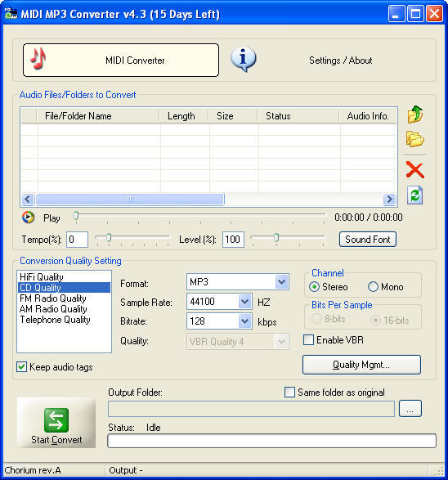Viewport: 448px width, 480px height.
Task: Click the Status column header
Action: point(298,116)
